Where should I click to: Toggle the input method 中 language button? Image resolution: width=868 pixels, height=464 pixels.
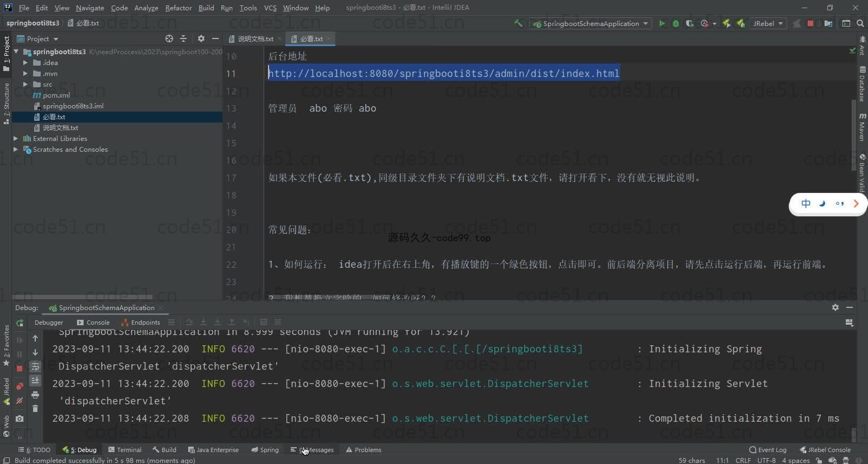click(x=806, y=204)
